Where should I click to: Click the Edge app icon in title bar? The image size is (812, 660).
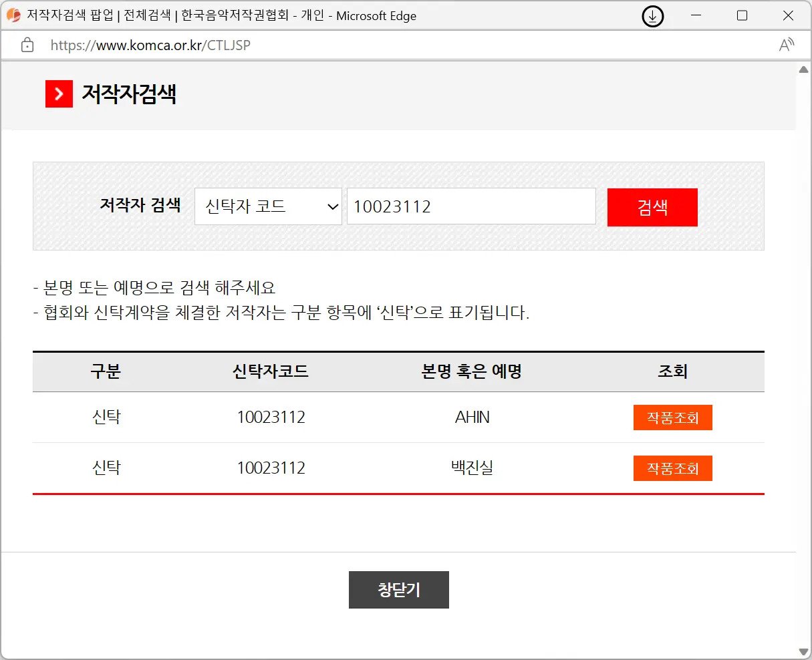[13, 15]
